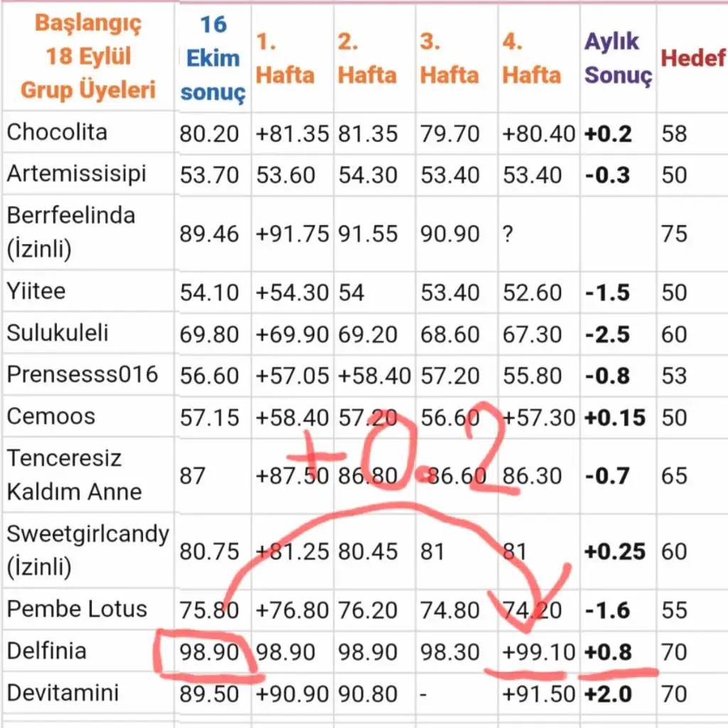Select the Prensesss016 name cell
Screen dimensions: 728x728
coord(82,375)
